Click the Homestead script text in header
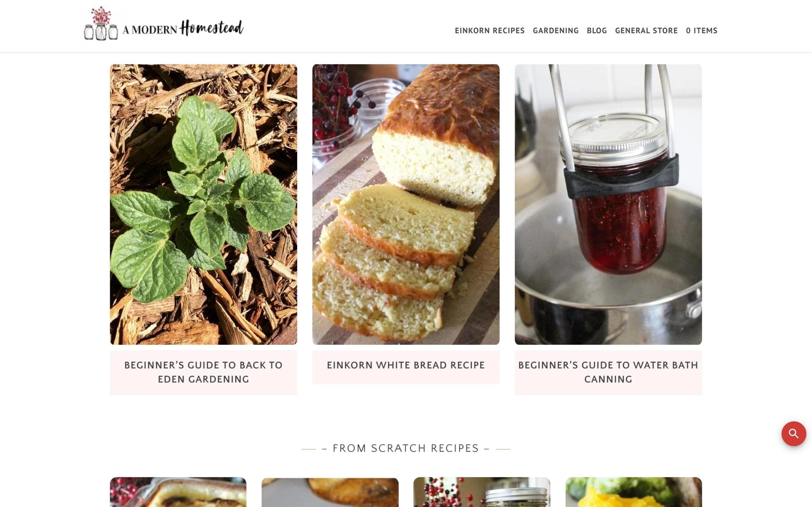This screenshot has width=812, height=507. (x=211, y=28)
